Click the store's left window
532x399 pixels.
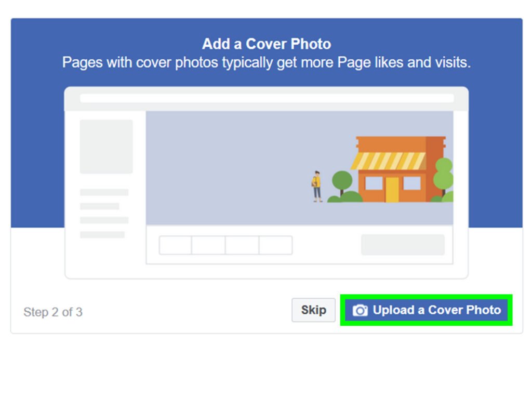click(374, 183)
